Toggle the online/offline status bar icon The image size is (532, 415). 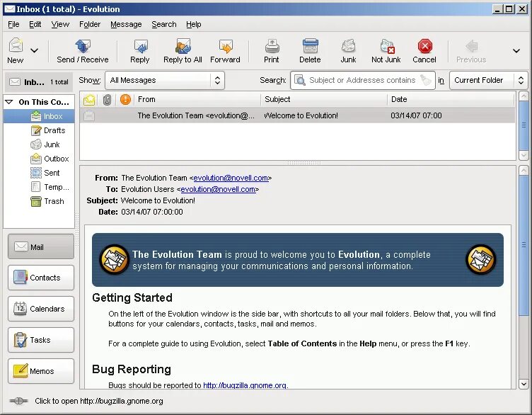pos(18,401)
